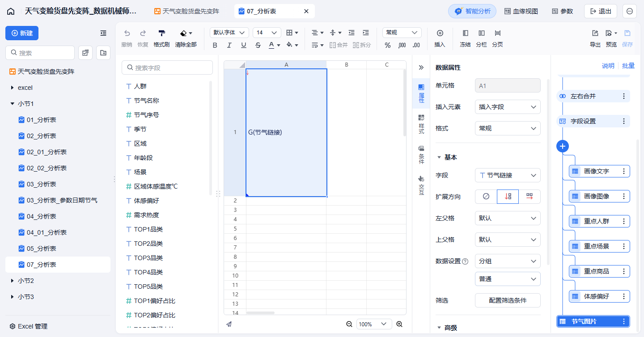Open the font size 14 dropdown
Viewport: 644px width, 337px height.
[x=267, y=33]
